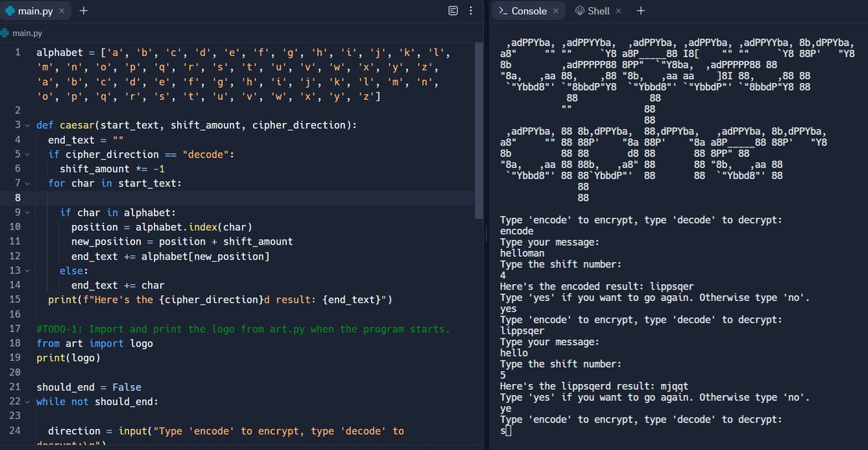Click the console input line showing 's'
This screenshot has height=450, width=868.
(506, 430)
